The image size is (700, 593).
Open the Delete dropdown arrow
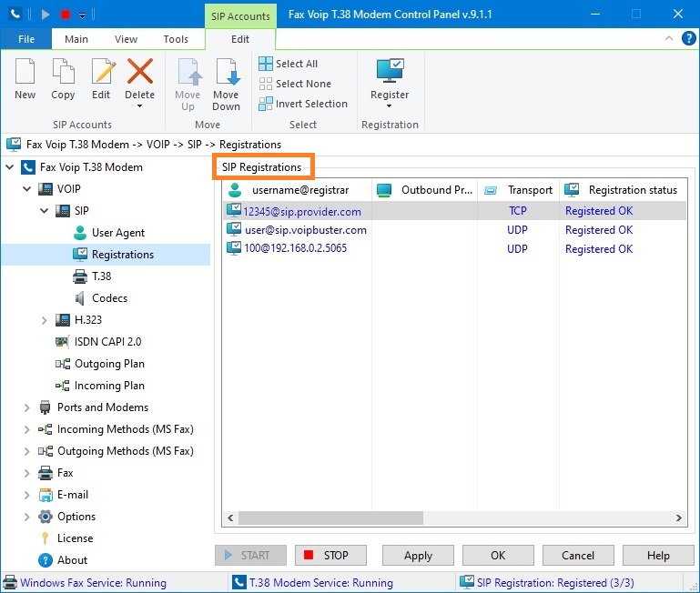140,106
